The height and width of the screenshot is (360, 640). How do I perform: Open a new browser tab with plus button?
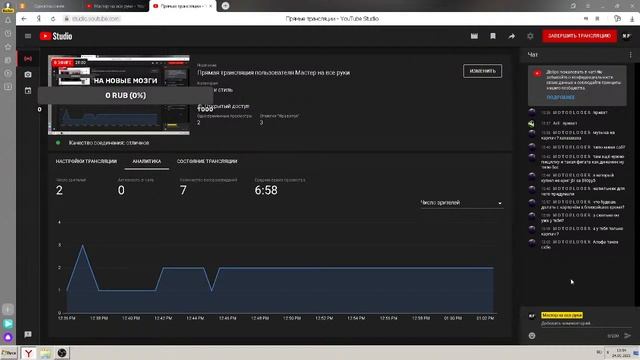point(225,6)
